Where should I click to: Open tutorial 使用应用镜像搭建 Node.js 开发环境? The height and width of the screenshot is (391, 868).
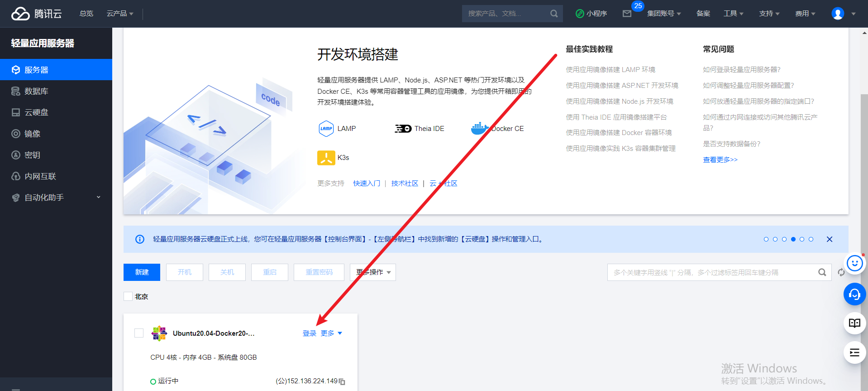tap(620, 101)
